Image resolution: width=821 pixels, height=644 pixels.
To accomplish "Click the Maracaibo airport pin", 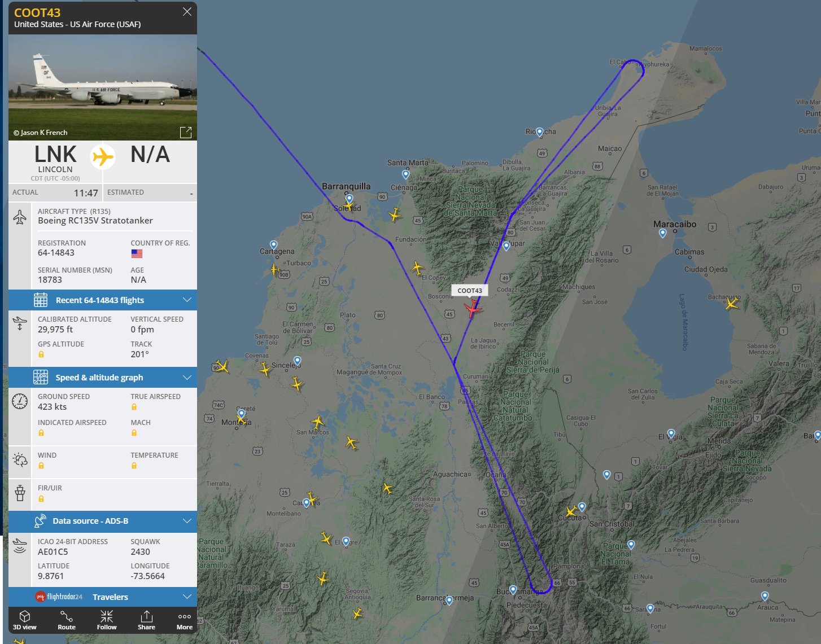I will pos(663,233).
